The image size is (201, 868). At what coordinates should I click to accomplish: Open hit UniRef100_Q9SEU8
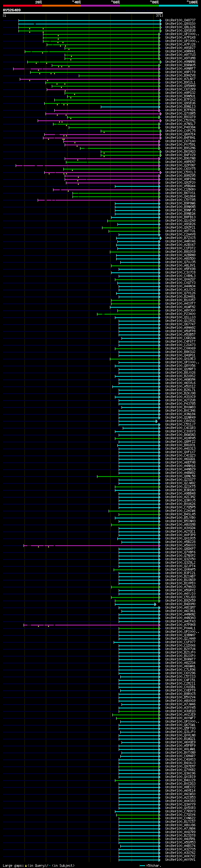[x=180, y=31]
